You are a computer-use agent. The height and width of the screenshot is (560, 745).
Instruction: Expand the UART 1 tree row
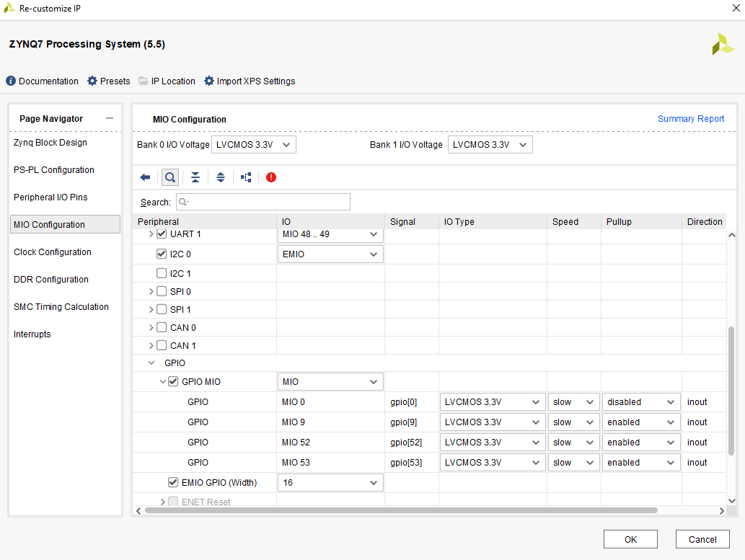click(x=151, y=234)
